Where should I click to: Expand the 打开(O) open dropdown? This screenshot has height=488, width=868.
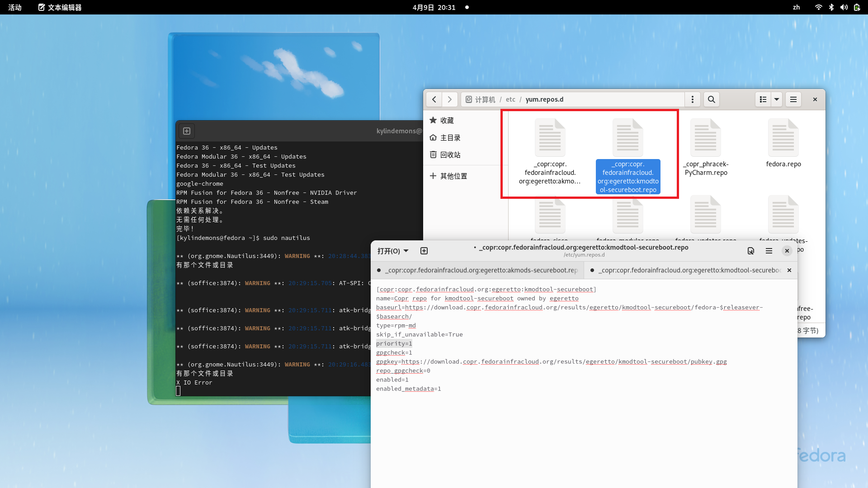coord(392,251)
